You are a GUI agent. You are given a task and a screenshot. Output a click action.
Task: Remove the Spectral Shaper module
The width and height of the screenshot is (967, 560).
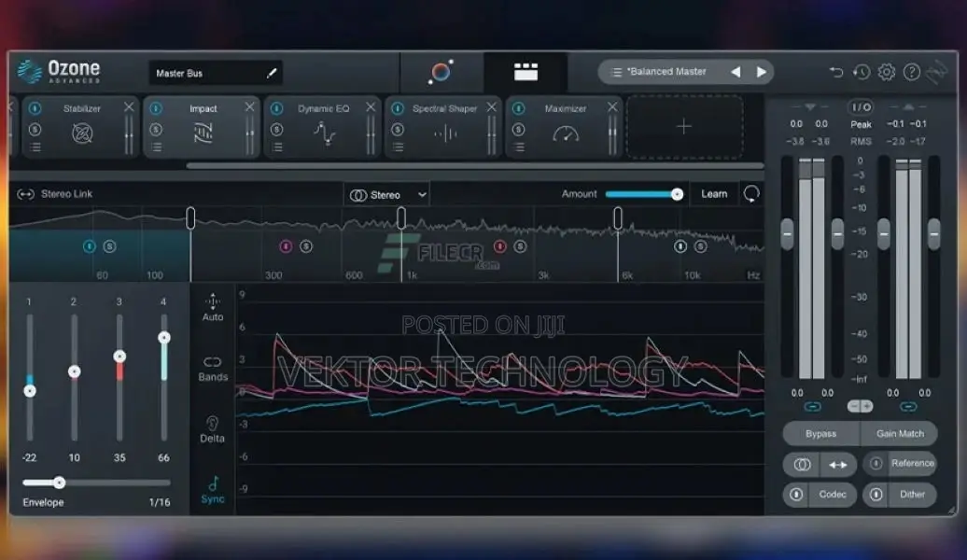click(491, 107)
